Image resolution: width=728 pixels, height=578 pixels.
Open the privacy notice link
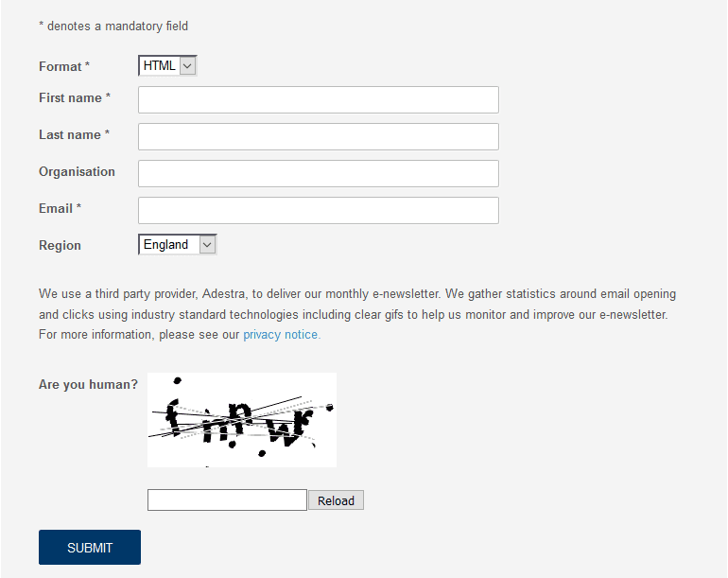pyautogui.click(x=282, y=335)
